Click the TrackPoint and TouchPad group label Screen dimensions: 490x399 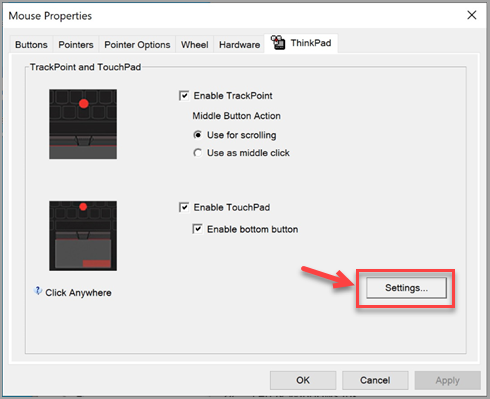point(85,67)
